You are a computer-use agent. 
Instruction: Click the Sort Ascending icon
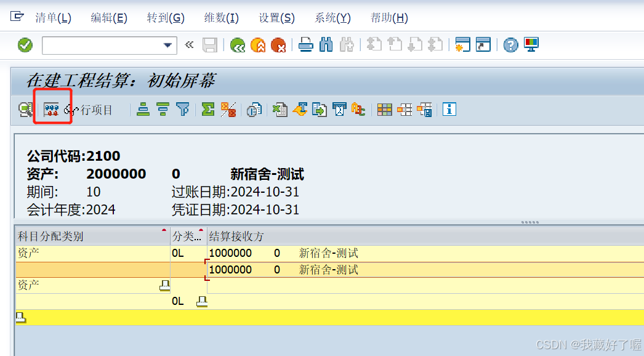click(x=143, y=110)
